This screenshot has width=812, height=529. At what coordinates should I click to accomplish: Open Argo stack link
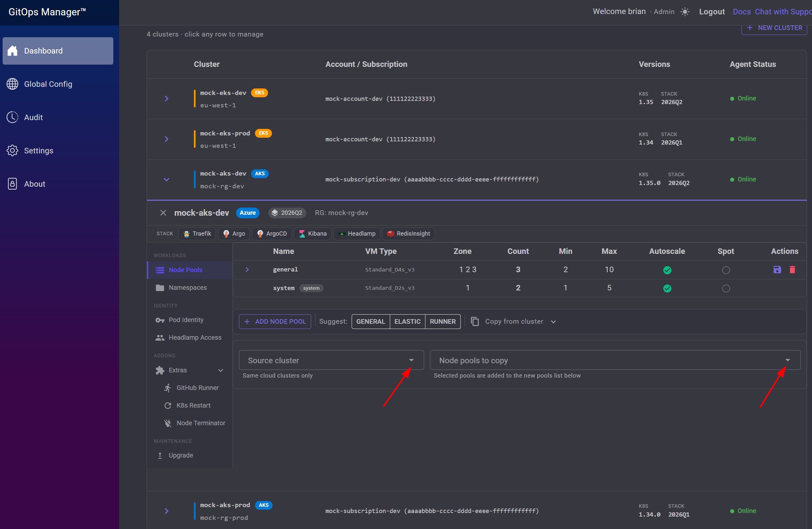234,234
